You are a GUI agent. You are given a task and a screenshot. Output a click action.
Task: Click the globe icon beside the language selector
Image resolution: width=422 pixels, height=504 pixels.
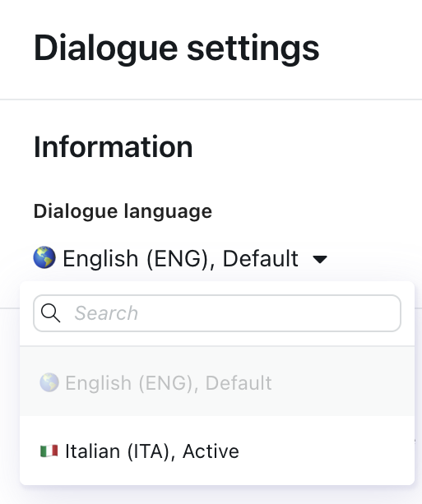tap(44, 257)
